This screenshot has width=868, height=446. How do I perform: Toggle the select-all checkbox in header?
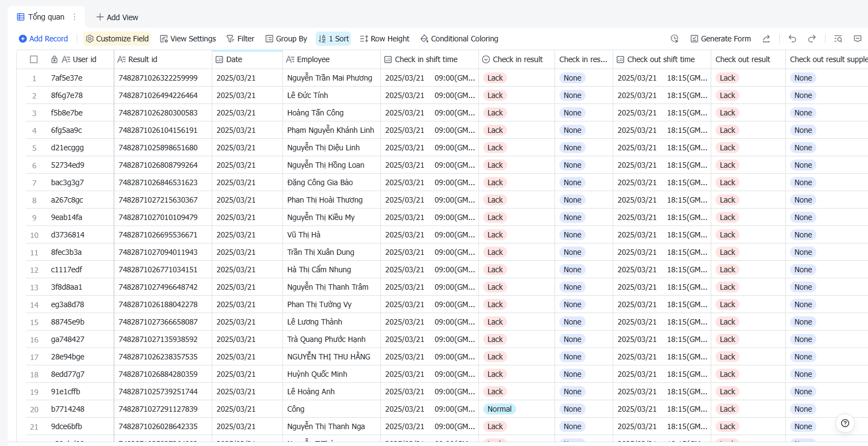(x=34, y=59)
